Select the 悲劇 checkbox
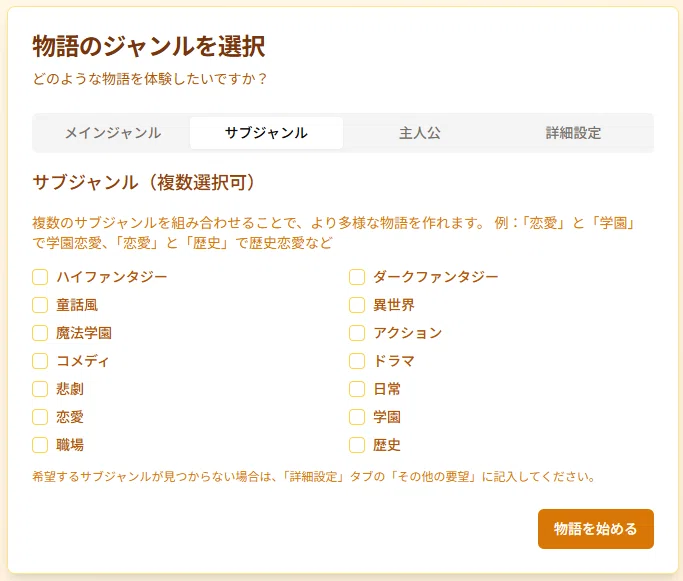Screen dimensions: 683x581 (40, 389)
